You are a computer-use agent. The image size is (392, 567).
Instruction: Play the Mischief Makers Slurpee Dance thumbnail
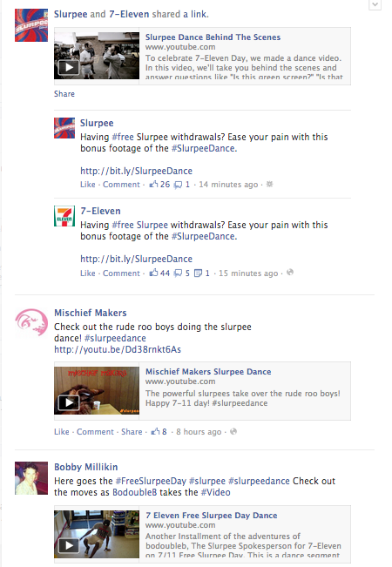pos(97,390)
